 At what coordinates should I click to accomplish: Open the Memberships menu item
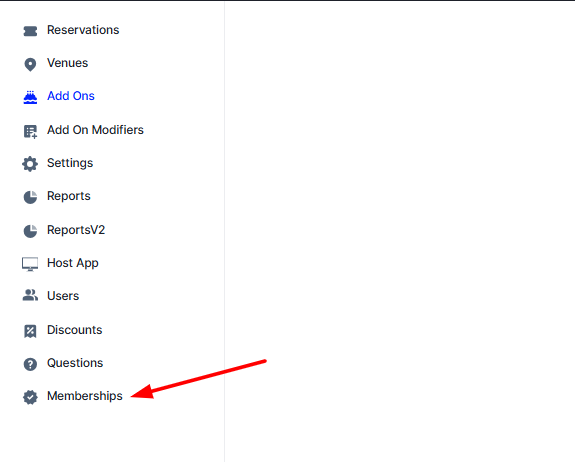click(85, 396)
